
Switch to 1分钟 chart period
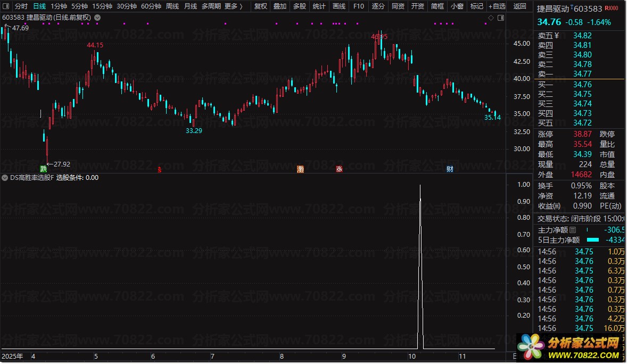click(59, 6)
